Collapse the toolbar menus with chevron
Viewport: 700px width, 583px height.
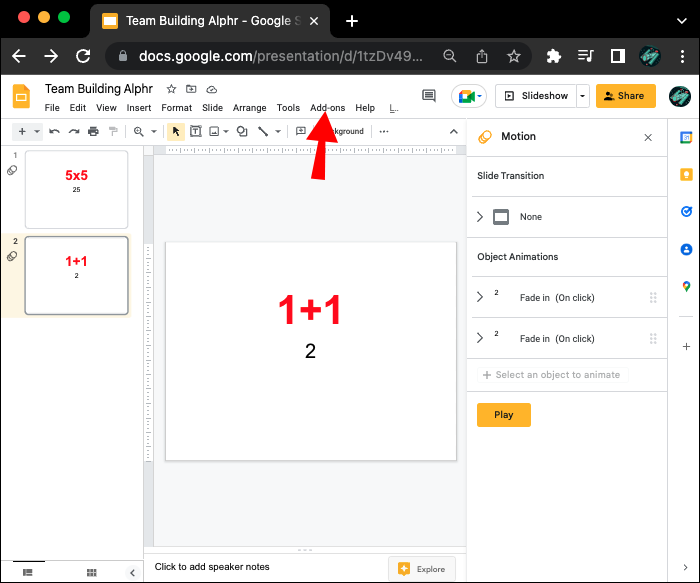(454, 131)
